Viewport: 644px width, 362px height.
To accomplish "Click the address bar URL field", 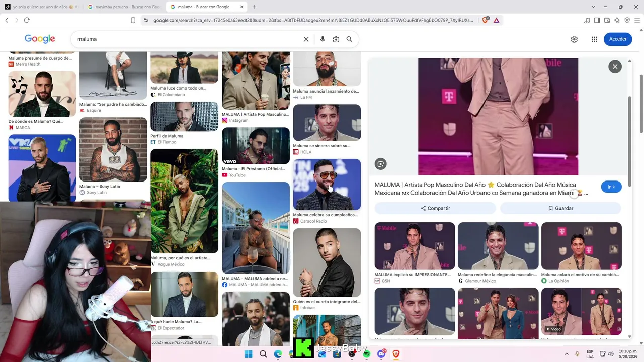I will coord(313,20).
